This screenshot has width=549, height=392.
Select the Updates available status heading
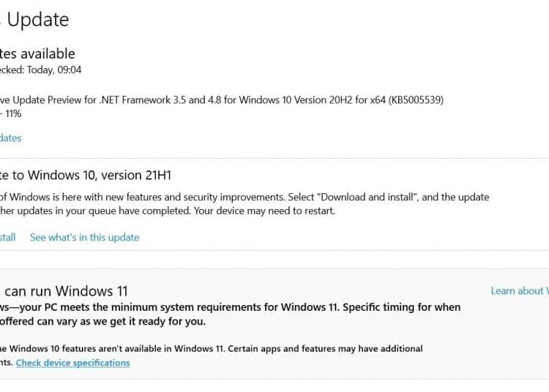pyautogui.click(x=37, y=54)
